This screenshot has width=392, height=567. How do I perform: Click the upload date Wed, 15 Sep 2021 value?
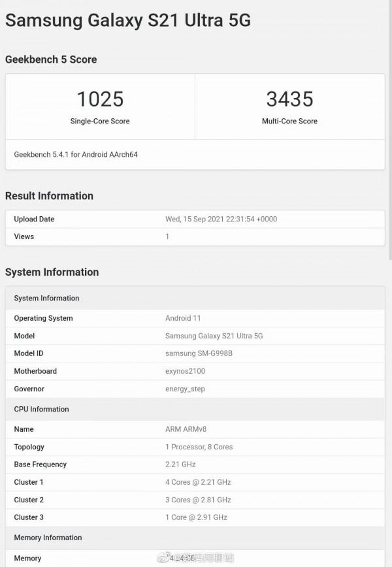tap(221, 219)
